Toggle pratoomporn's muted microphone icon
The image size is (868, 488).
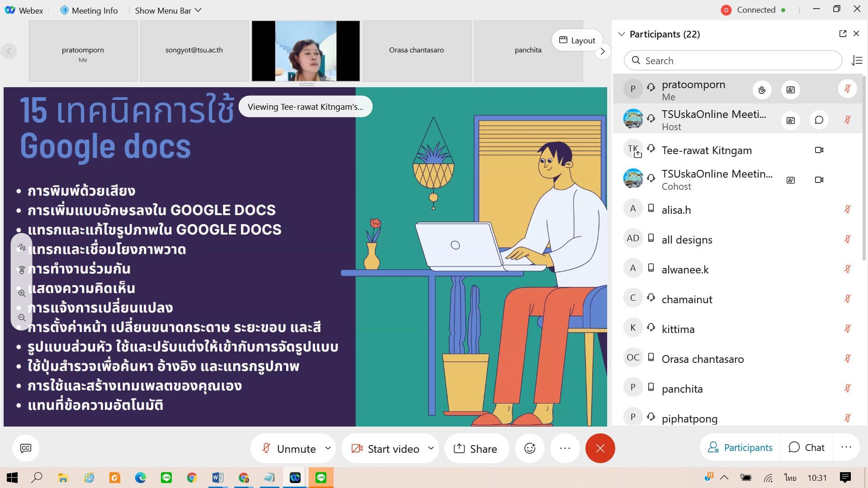[848, 89]
